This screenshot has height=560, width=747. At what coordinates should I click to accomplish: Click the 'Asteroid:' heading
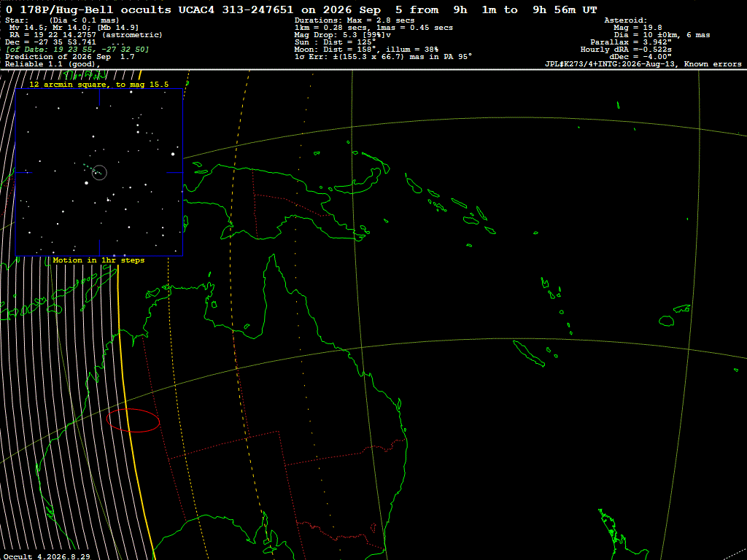(625, 20)
